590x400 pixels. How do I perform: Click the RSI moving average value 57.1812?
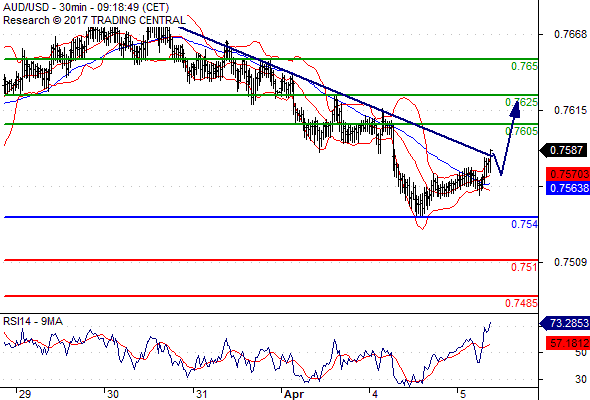coord(568,343)
